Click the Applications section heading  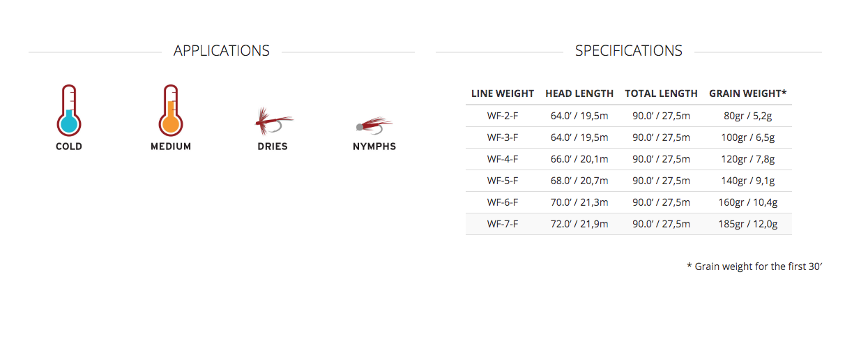click(222, 51)
